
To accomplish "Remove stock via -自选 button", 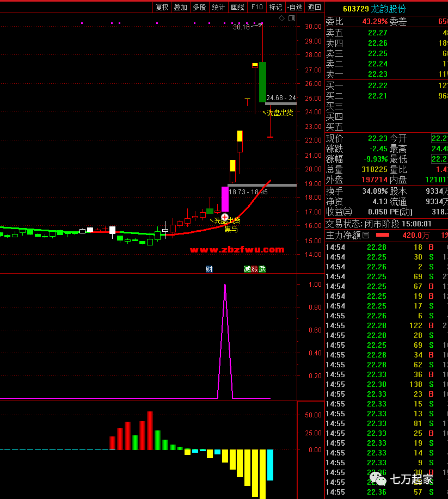I will click(295, 7).
